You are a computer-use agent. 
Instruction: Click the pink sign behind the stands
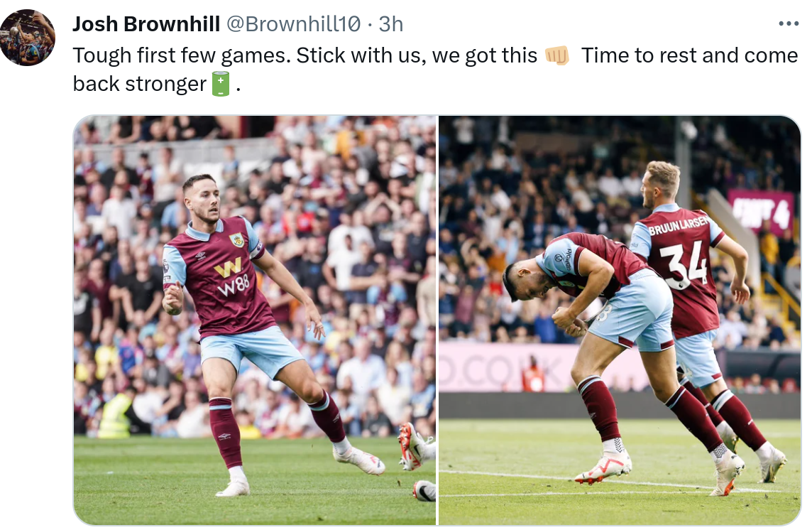coord(761,212)
